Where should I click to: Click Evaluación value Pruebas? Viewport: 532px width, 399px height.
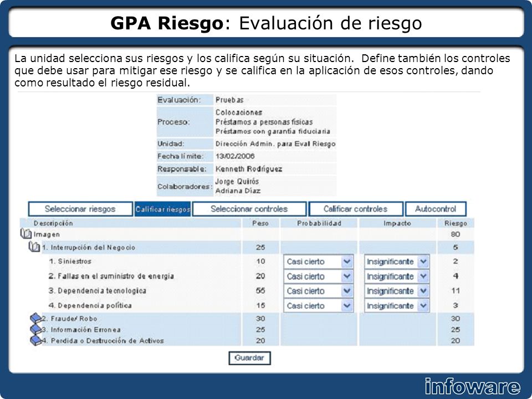point(229,100)
